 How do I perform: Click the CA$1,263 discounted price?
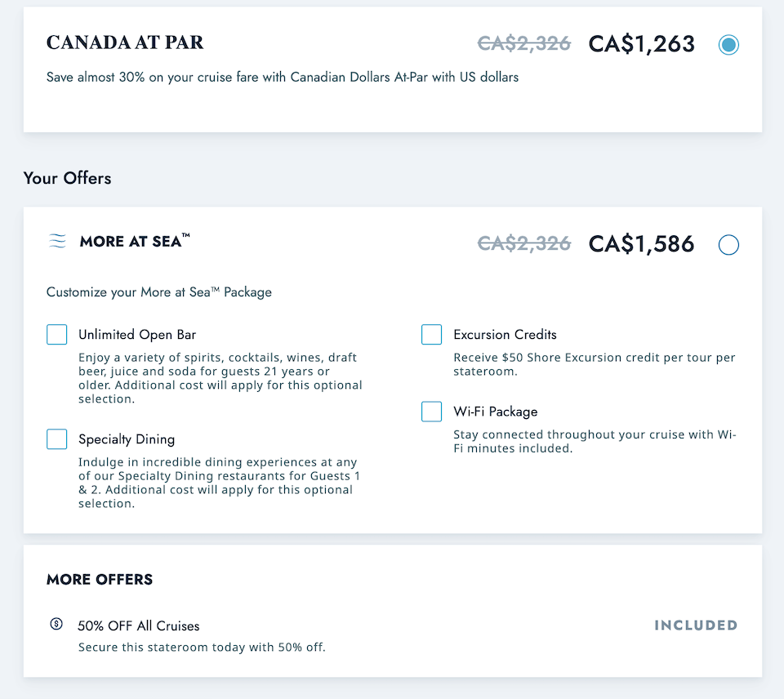coord(642,44)
